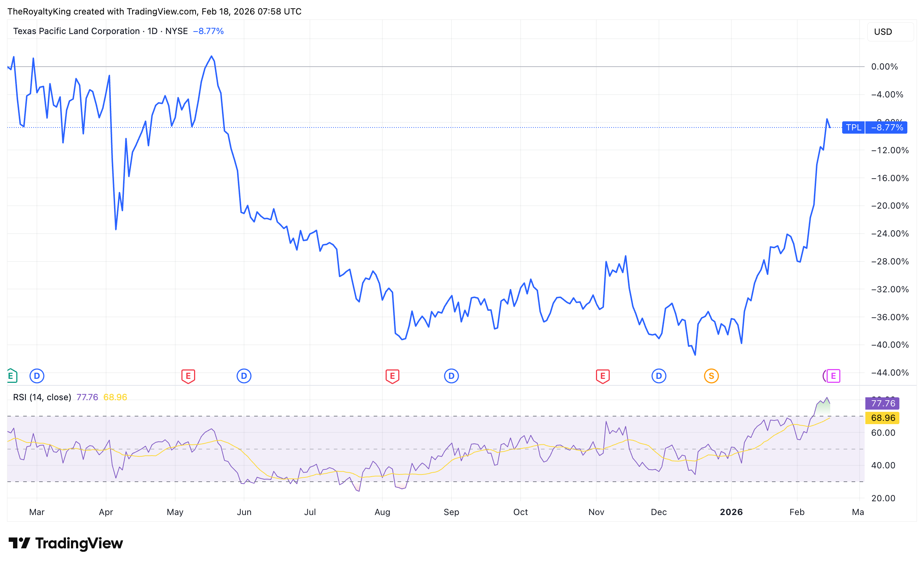924x565 pixels.
Task: Click the orange split marker S
Action: click(x=711, y=376)
